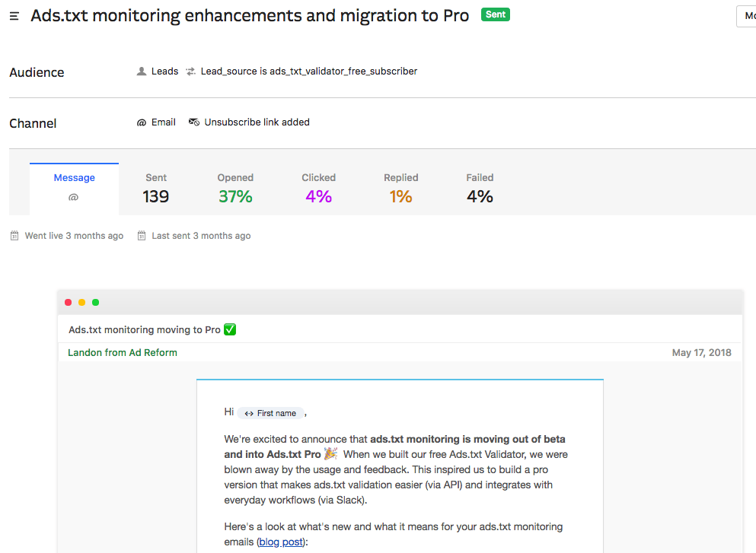This screenshot has width=756, height=553.
Task: Click the green checkmark emoji in subject
Action: coord(230,329)
